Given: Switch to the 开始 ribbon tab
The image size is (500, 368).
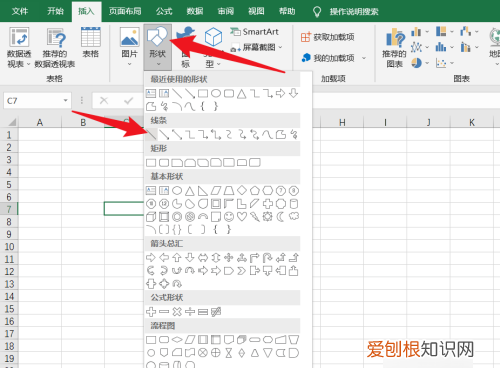Looking at the screenshot, I should [55, 11].
